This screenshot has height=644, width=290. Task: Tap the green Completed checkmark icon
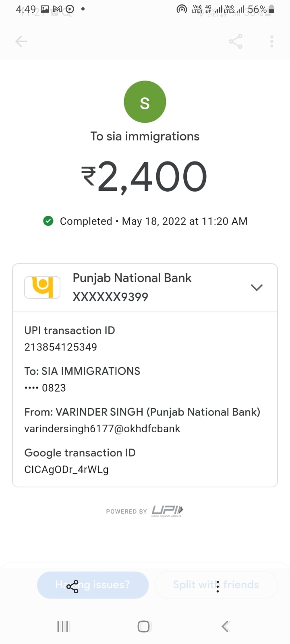(x=48, y=221)
